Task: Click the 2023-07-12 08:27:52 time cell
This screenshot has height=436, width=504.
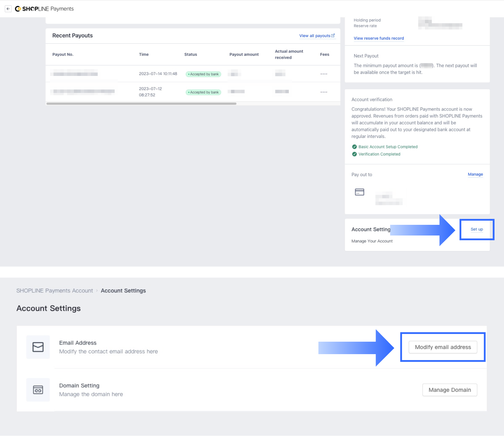Action: coord(150,92)
